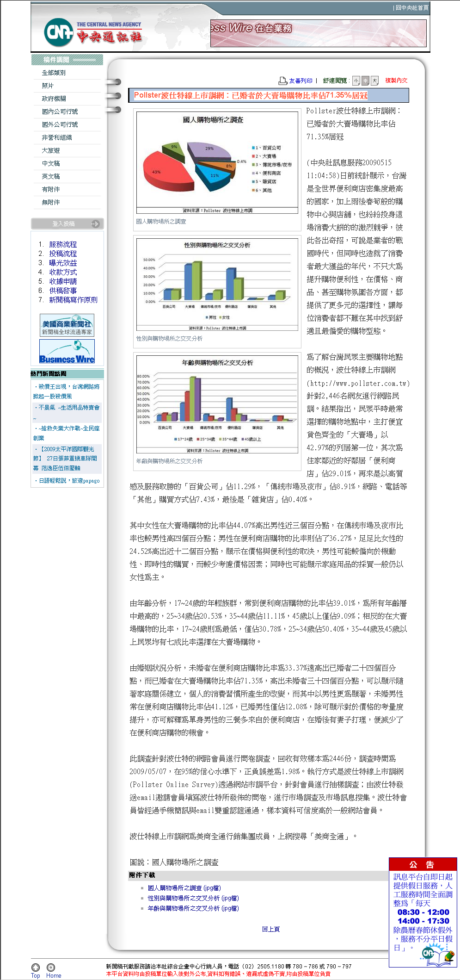Image resolution: width=460 pixels, height=980 pixels.
Task: Click the 登入投稿 button
Action: pos(67,224)
